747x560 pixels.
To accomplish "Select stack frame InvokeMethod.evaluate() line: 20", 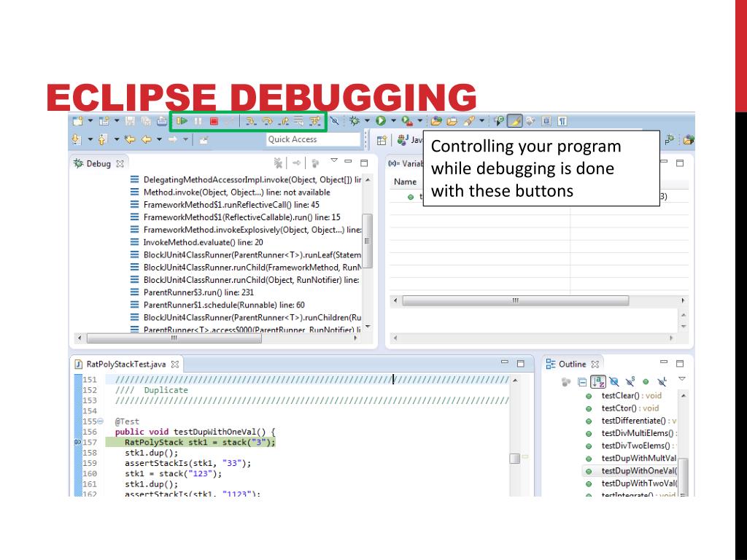I will tap(203, 242).
